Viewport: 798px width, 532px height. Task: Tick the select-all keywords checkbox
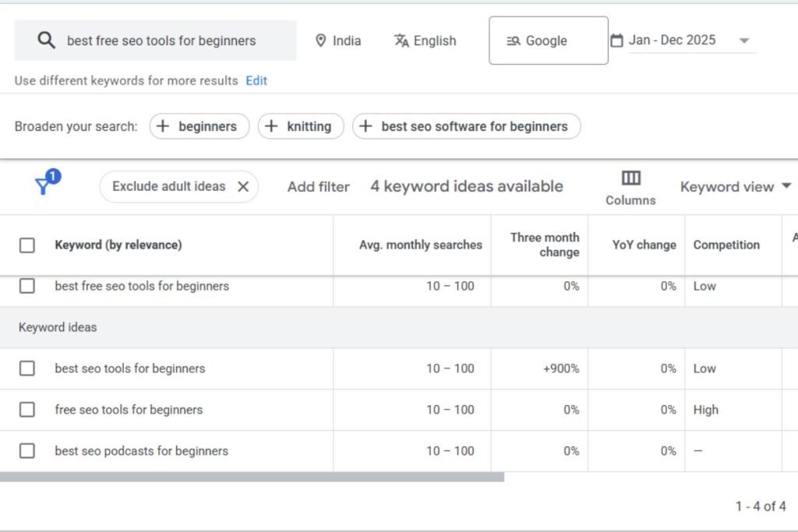[x=26, y=244]
